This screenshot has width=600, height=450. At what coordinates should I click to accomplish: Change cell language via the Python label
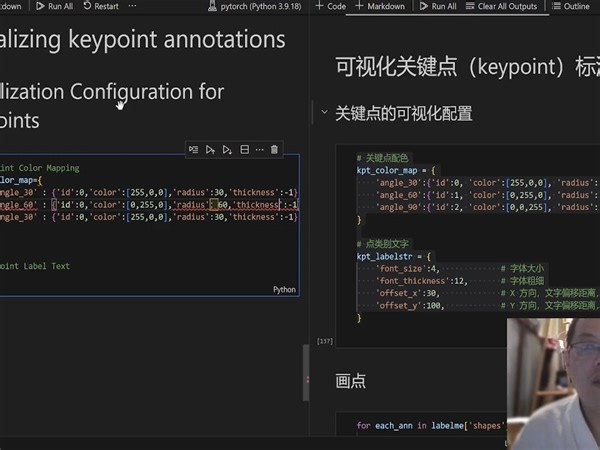[x=284, y=290]
